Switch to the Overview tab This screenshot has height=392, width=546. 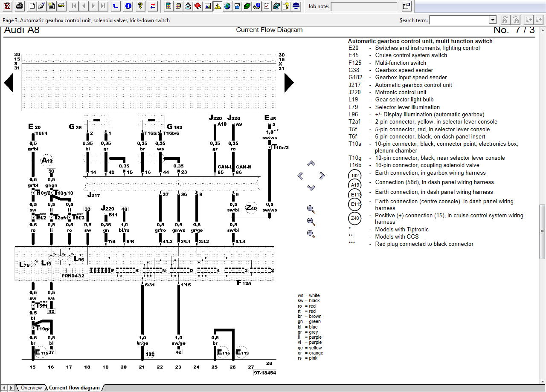(32, 388)
